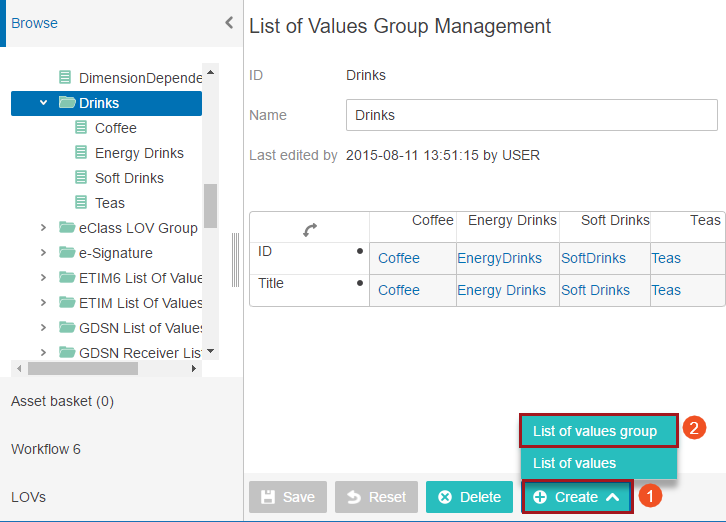Viewport: 726px width, 522px height.
Task: Open the Soft Drinks Title link in table
Action: tap(595, 290)
